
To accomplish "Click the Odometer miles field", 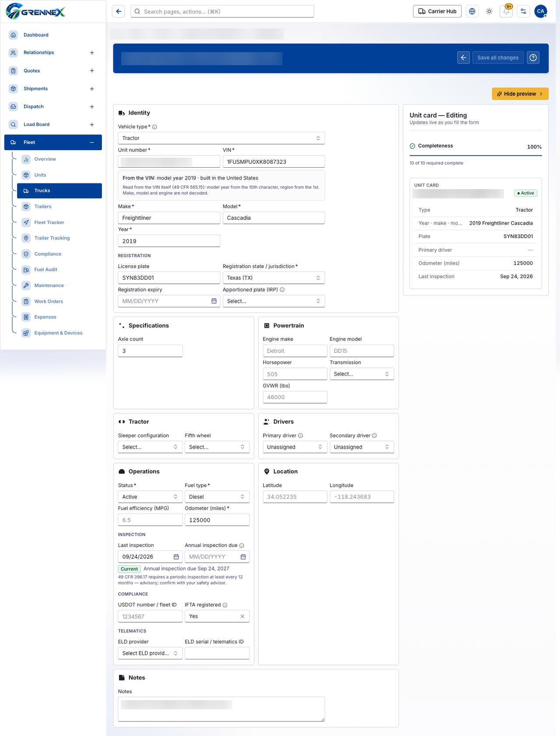I will [217, 520].
